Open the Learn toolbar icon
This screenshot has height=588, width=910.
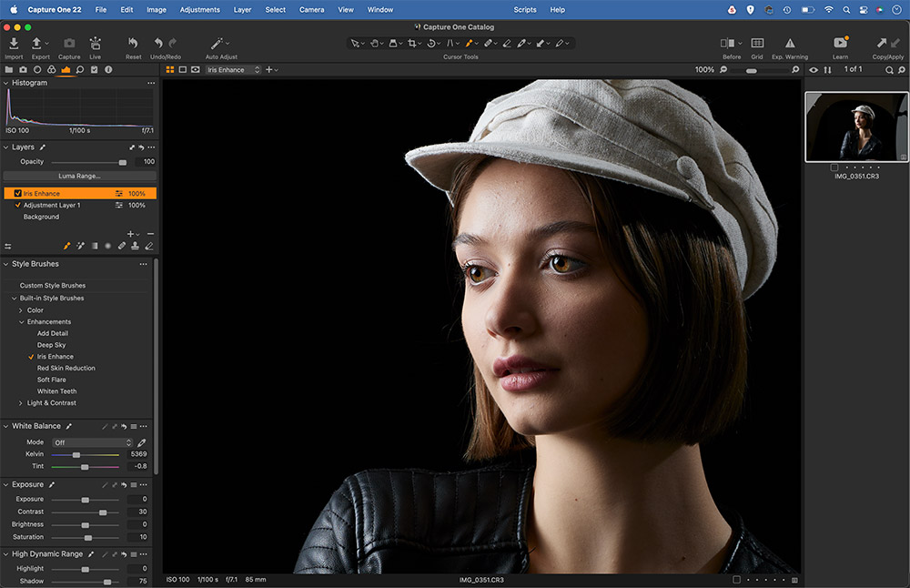tap(840, 43)
